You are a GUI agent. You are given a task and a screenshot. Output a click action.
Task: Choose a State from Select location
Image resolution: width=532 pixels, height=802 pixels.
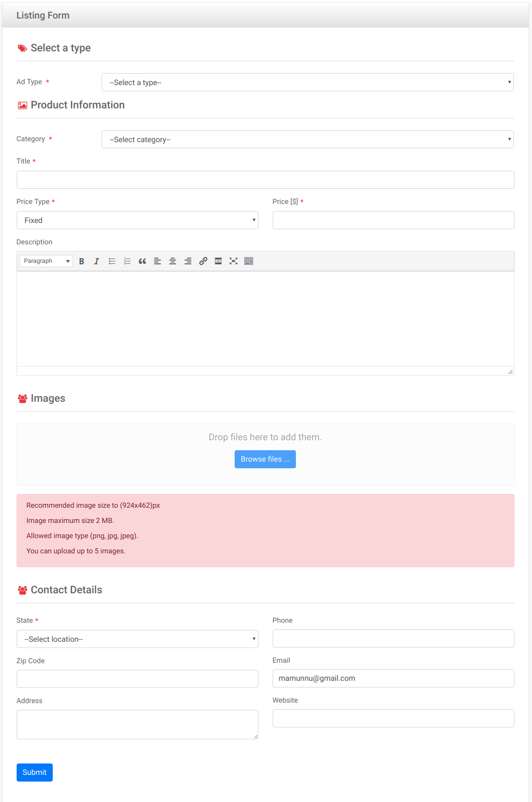[x=137, y=639]
